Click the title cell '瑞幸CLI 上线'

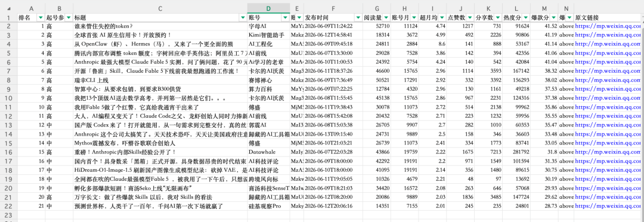click(160, 80)
